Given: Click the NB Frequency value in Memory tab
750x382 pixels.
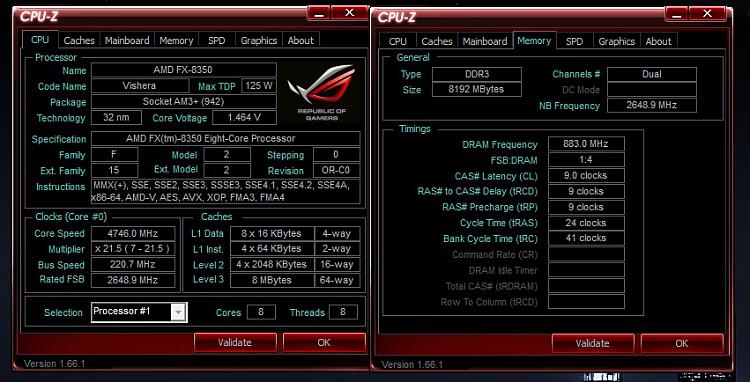Looking at the screenshot, I should click(652, 106).
